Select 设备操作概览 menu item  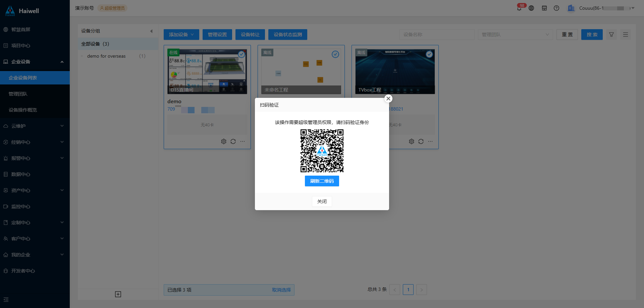(35, 110)
